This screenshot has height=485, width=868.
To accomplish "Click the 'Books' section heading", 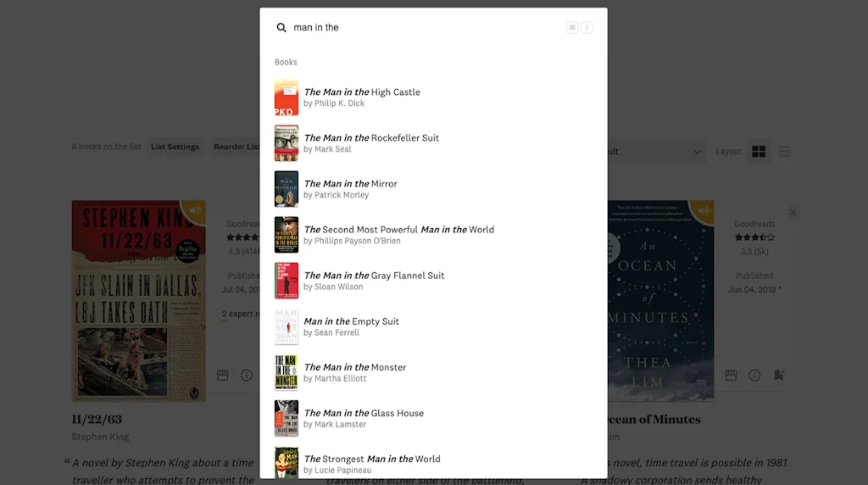I will (286, 63).
